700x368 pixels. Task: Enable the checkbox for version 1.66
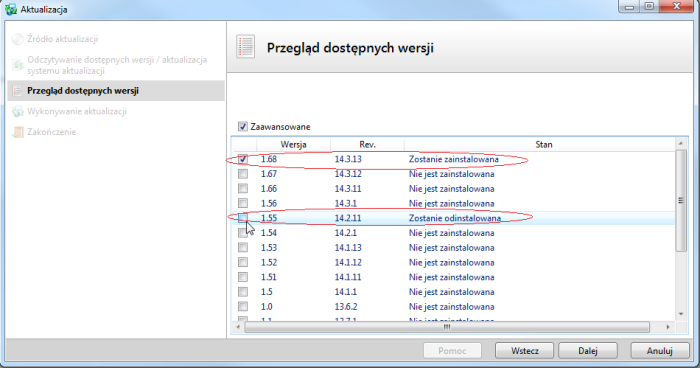click(x=243, y=188)
